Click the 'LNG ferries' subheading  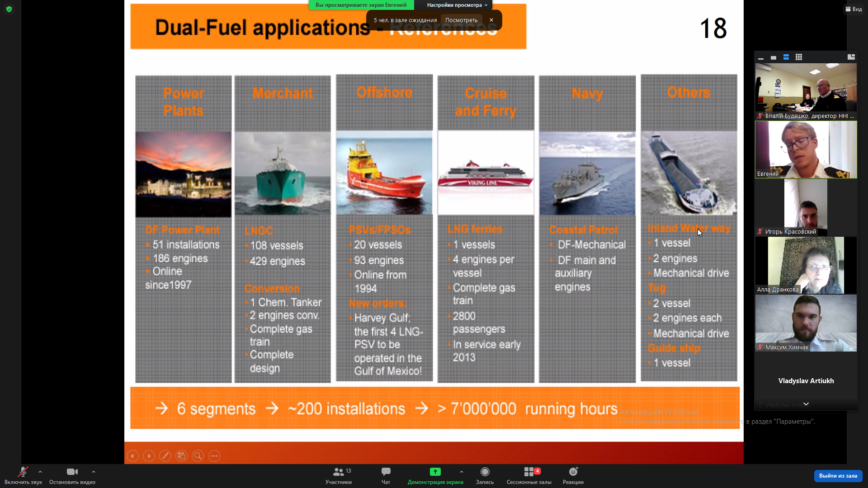click(475, 229)
